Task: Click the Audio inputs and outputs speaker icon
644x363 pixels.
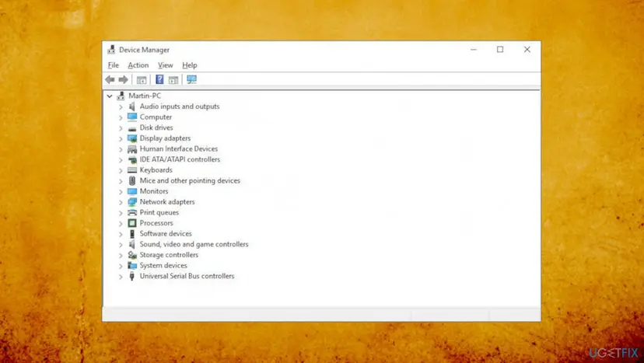Action: coord(132,106)
